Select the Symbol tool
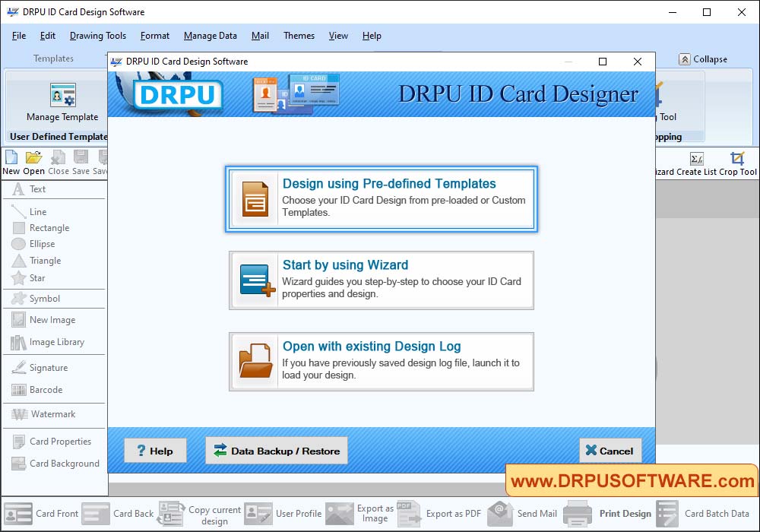 click(x=36, y=299)
